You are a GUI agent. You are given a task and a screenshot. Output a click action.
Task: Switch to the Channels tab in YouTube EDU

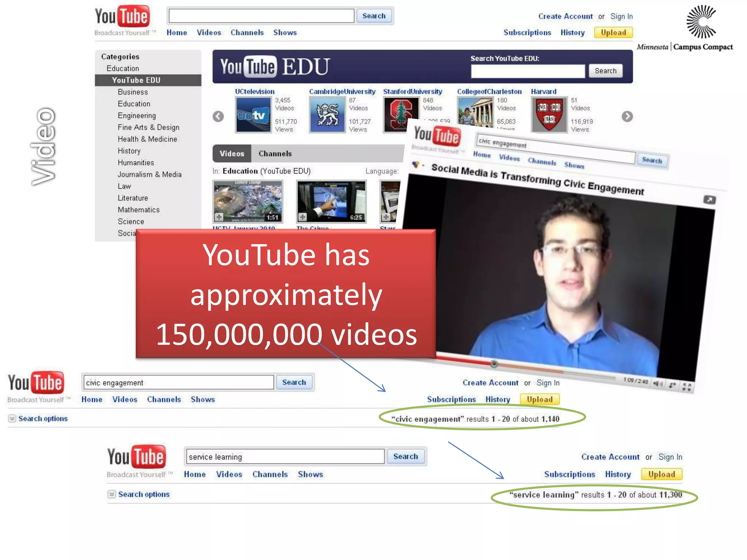pos(275,153)
